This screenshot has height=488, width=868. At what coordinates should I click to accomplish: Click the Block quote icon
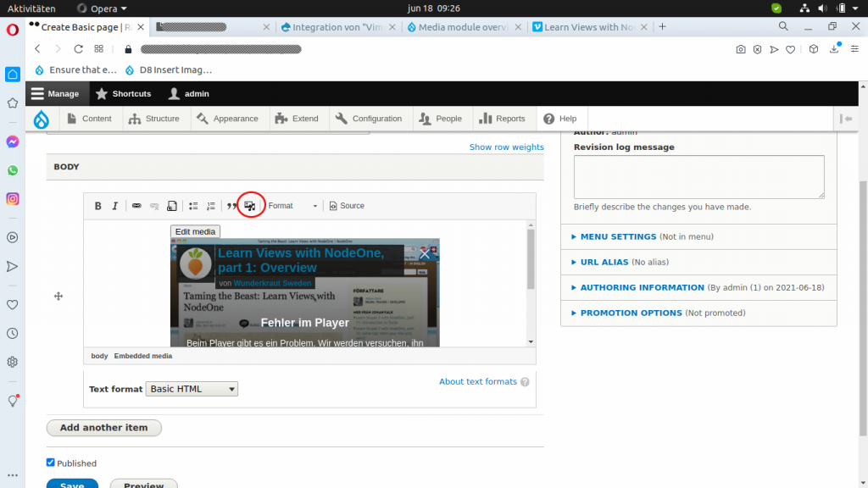231,206
